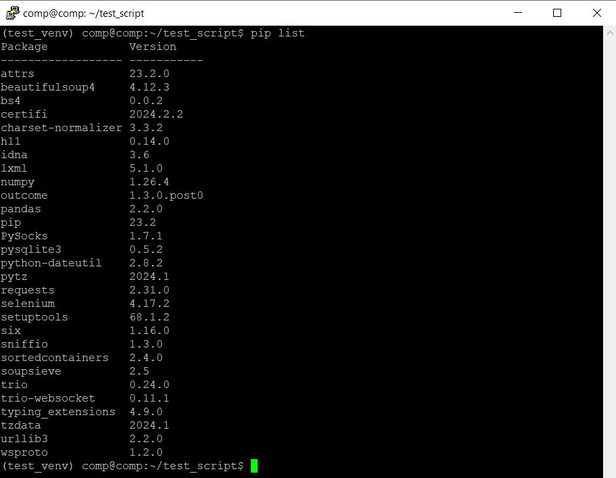Click version '0.11.1' of trio-websocket

(x=149, y=398)
